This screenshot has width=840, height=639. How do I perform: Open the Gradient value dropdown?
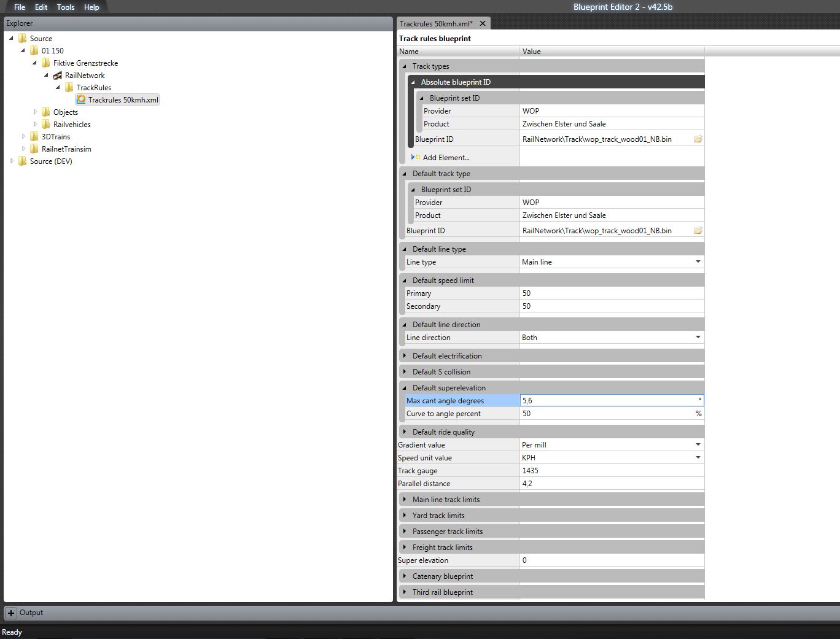[x=698, y=445]
